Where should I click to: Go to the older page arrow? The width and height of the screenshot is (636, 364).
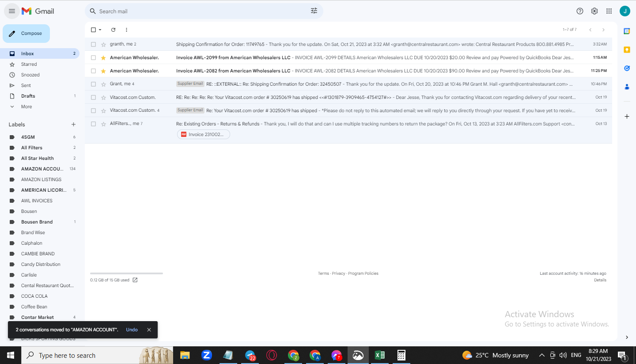tap(603, 30)
